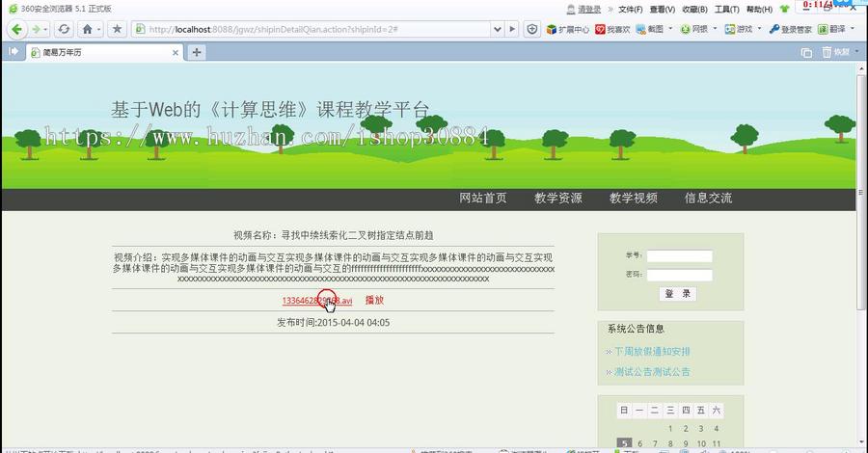Viewport: 868px width, 453px height.
Task: Expand the 游戏 dropdown arrow
Action: tap(760, 29)
